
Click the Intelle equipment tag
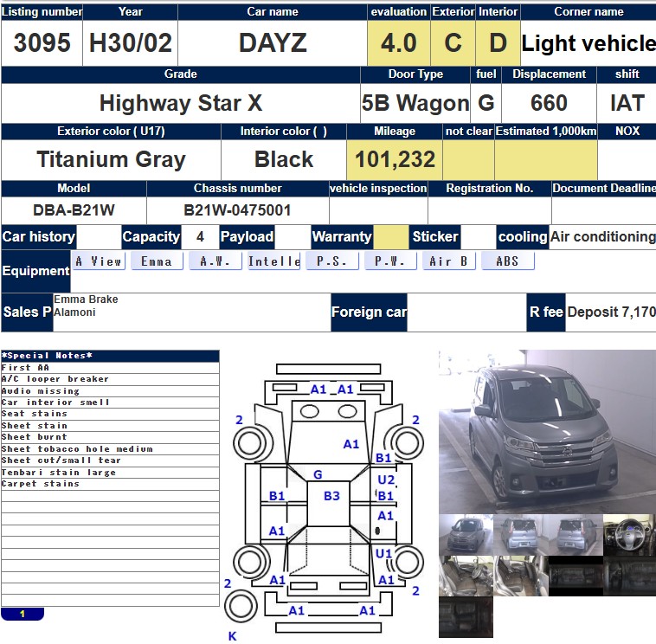click(x=273, y=261)
